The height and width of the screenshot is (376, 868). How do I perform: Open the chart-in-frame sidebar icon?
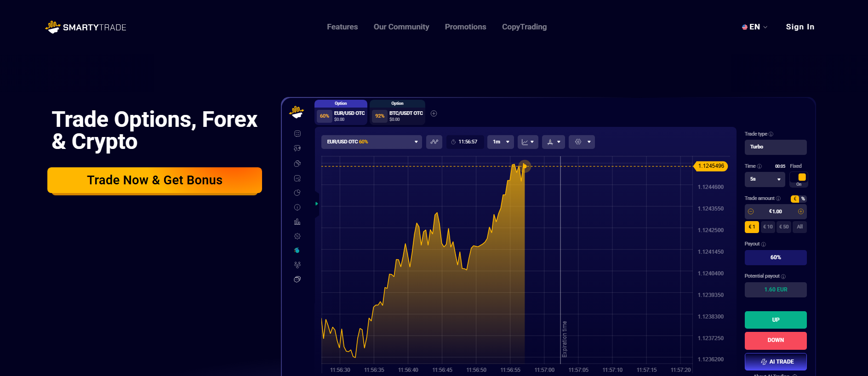click(x=297, y=178)
